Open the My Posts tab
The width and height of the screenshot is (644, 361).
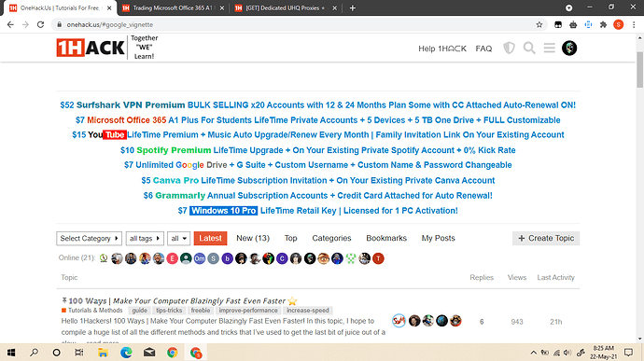[x=439, y=238]
